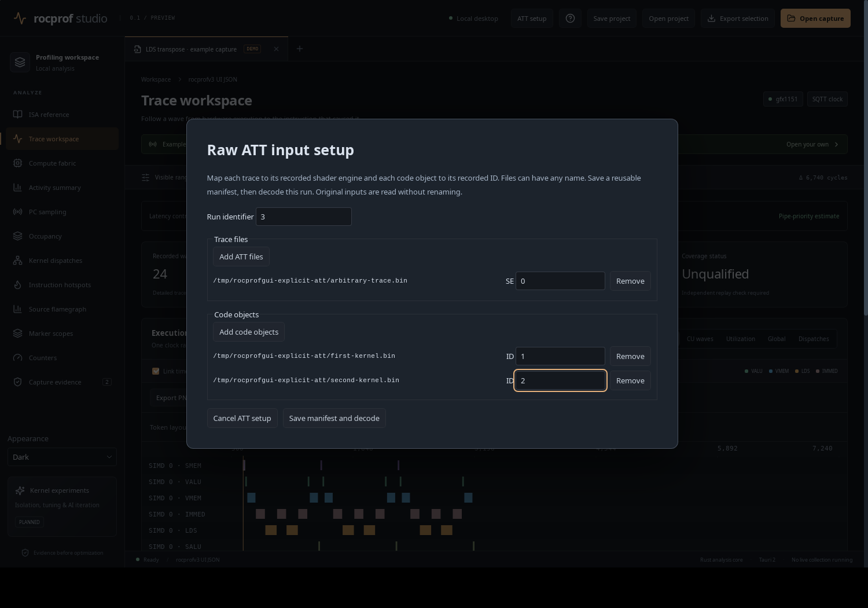Screen dimensions: 868x608
Task: Open the Occupancy view
Action: (62, 236)
